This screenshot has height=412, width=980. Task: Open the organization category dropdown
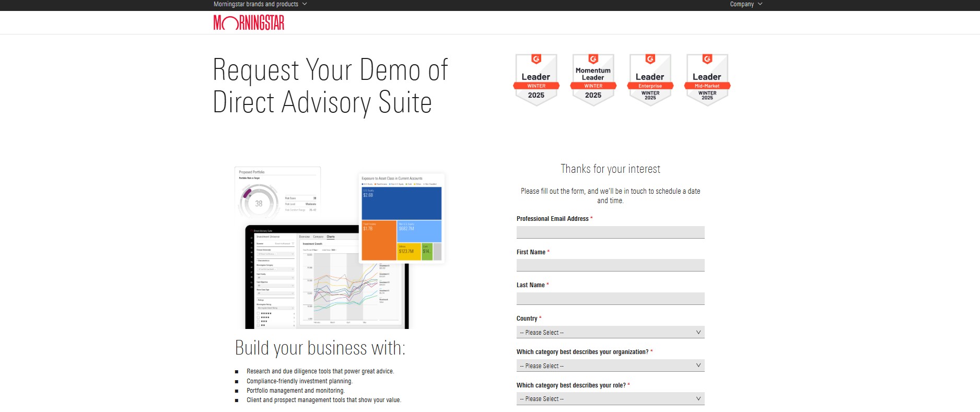pos(610,366)
